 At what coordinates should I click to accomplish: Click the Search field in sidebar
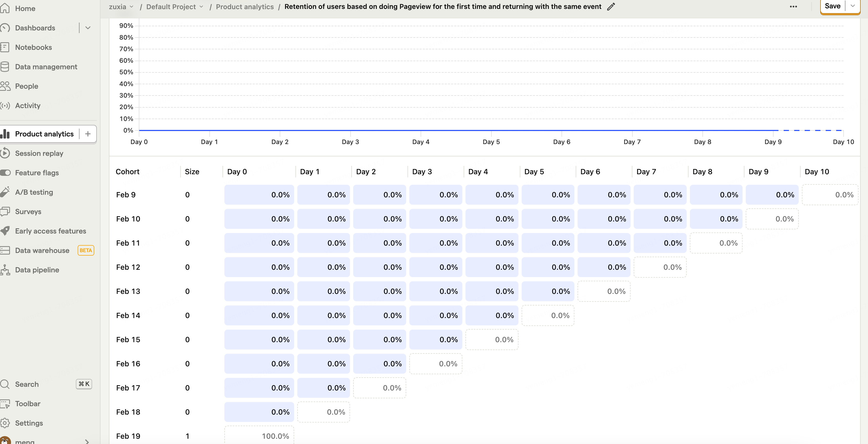click(27, 384)
